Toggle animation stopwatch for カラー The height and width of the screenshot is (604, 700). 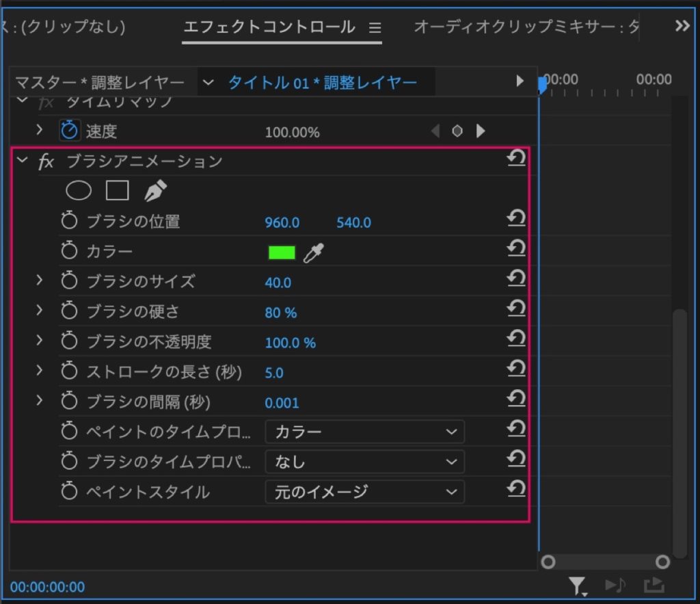(69, 250)
